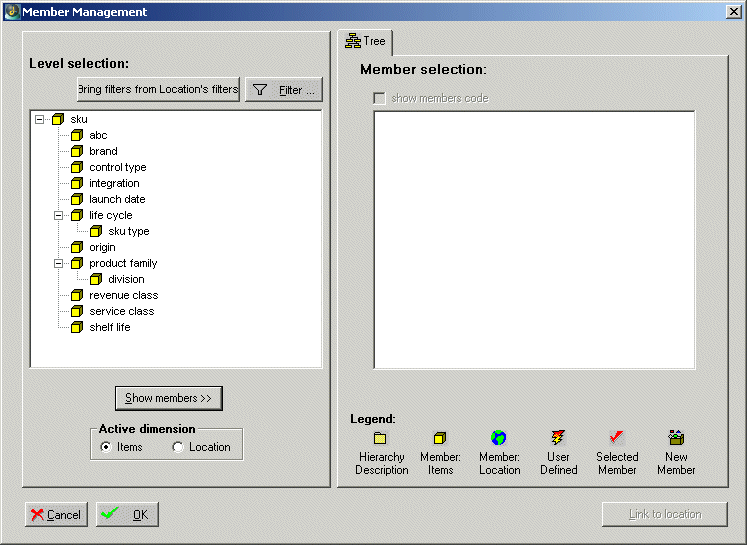The image size is (747, 545).
Task: Click the yellow cube icon beside sku
Action: (58, 119)
